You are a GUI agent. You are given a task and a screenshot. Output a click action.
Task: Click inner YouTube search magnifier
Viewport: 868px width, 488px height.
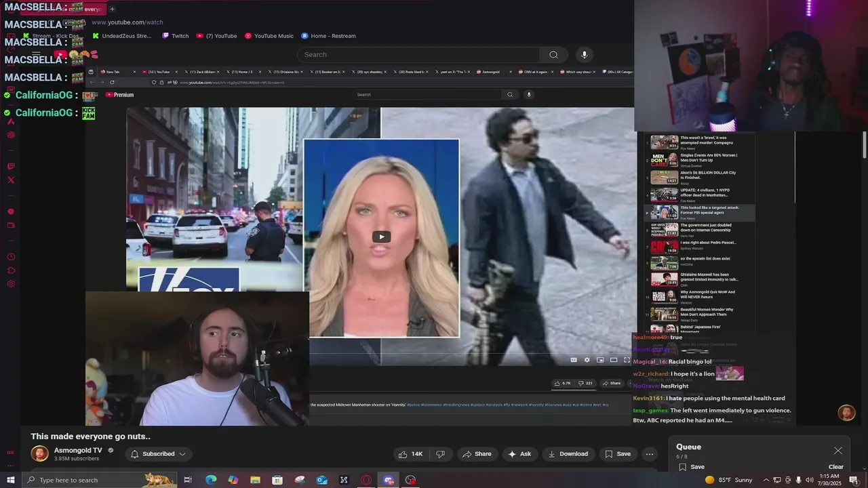point(510,95)
